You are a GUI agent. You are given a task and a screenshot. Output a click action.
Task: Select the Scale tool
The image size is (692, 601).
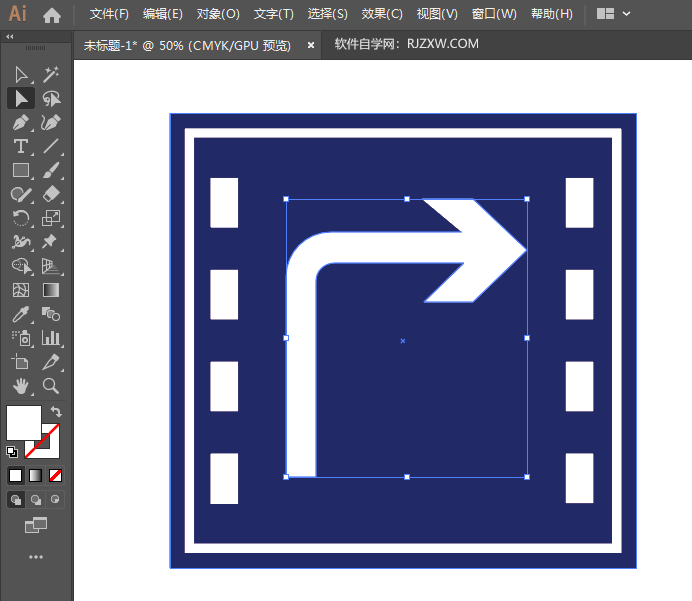tap(51, 218)
